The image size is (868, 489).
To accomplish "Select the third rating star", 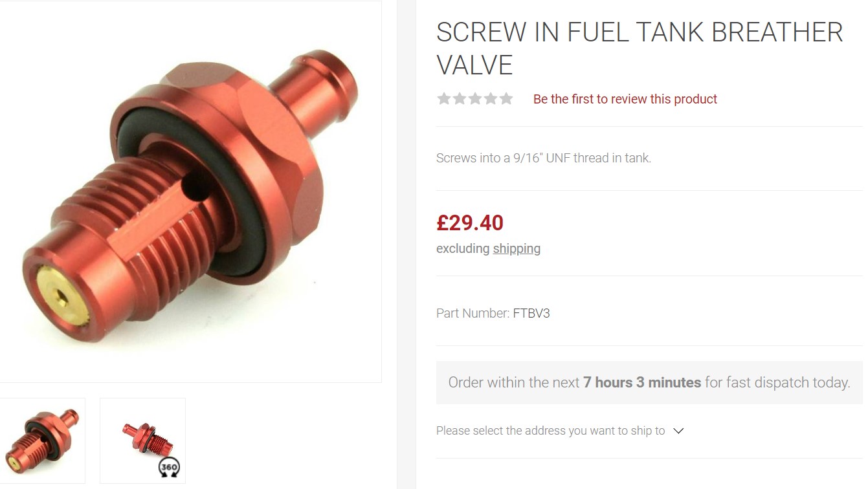I will click(x=474, y=98).
